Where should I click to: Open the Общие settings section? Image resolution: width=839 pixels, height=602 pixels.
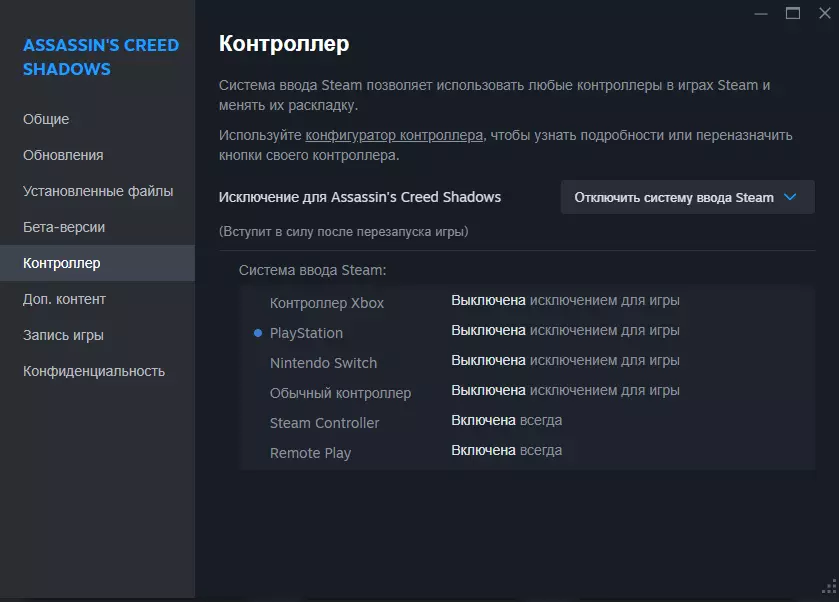[46, 119]
